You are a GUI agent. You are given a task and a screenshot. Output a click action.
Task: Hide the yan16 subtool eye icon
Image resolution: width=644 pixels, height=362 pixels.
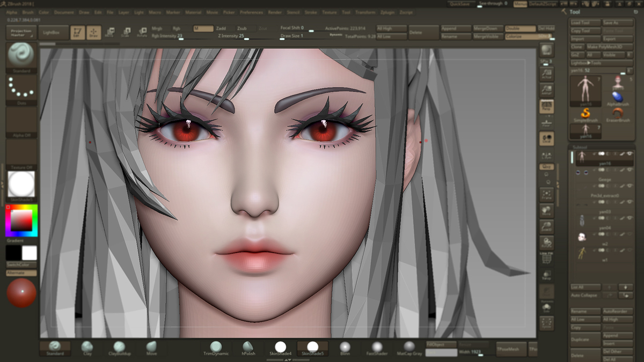(x=630, y=154)
